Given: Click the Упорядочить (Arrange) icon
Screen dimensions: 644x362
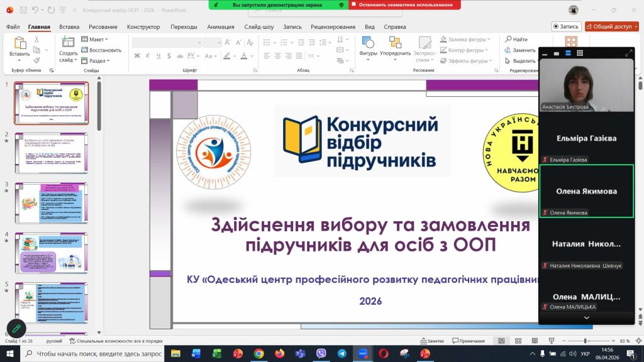Looking at the screenshot, I should point(395,43).
